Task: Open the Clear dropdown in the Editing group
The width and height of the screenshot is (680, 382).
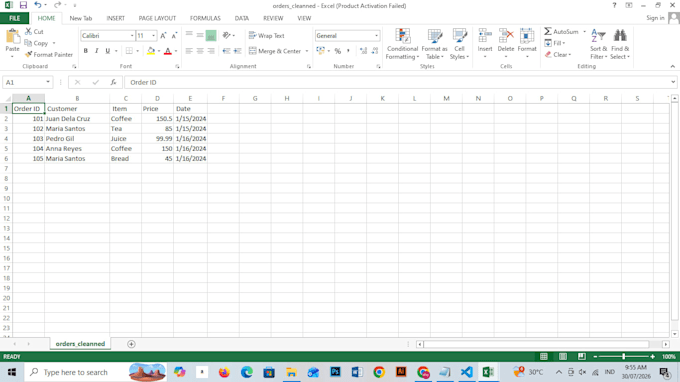Action: point(558,55)
